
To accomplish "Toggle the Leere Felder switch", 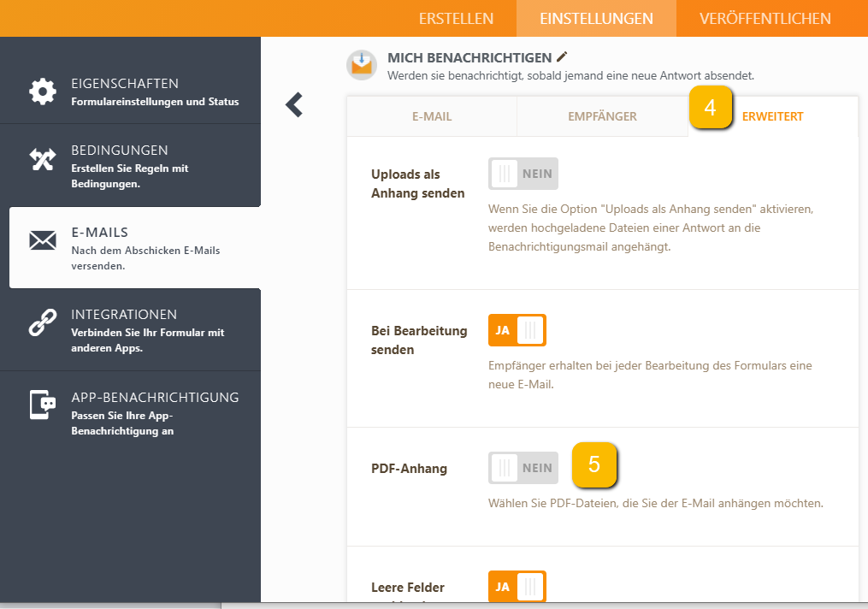I will click(x=517, y=586).
